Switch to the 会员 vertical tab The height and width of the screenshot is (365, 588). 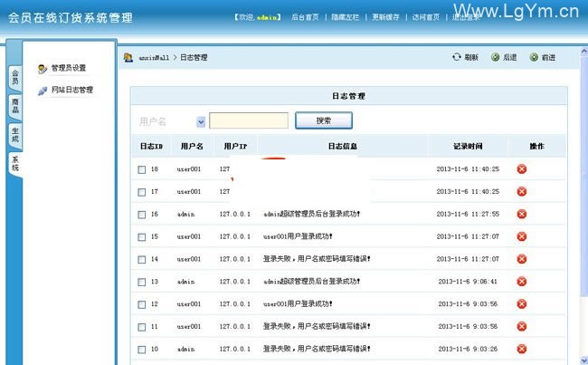15,78
